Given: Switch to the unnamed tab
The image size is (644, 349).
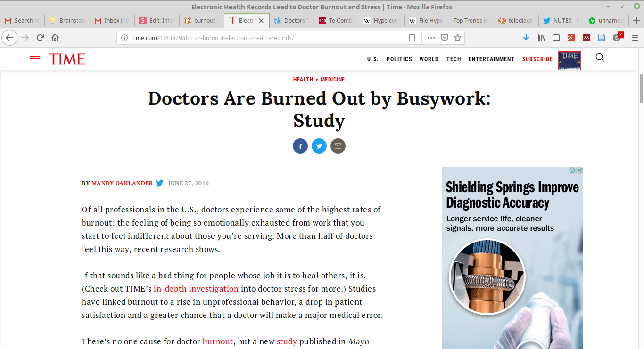Looking at the screenshot, I should pyautogui.click(x=607, y=20).
